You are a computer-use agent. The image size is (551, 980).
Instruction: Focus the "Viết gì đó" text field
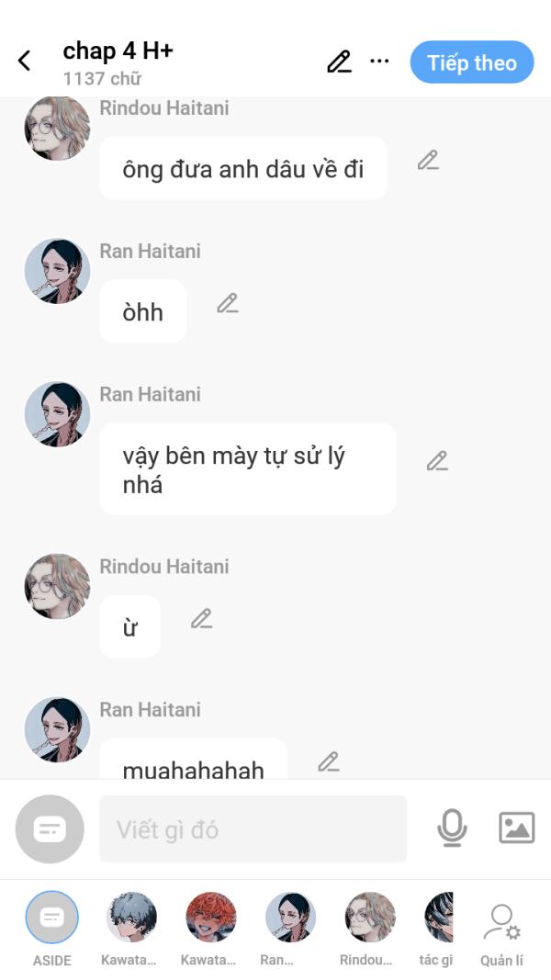(x=253, y=829)
